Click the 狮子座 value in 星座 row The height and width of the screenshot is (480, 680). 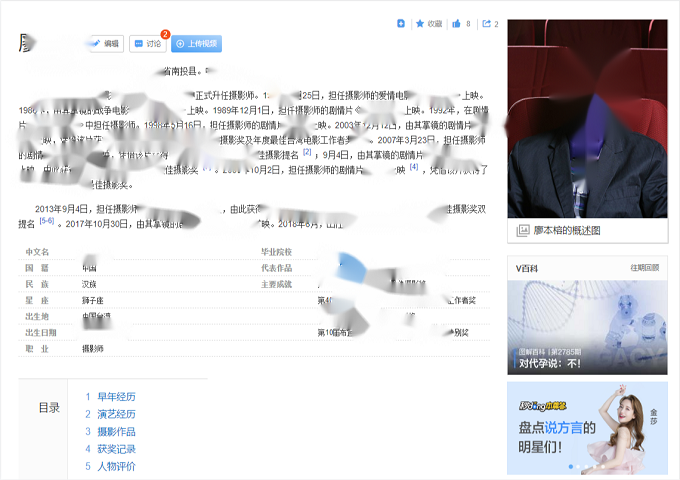[93, 300]
